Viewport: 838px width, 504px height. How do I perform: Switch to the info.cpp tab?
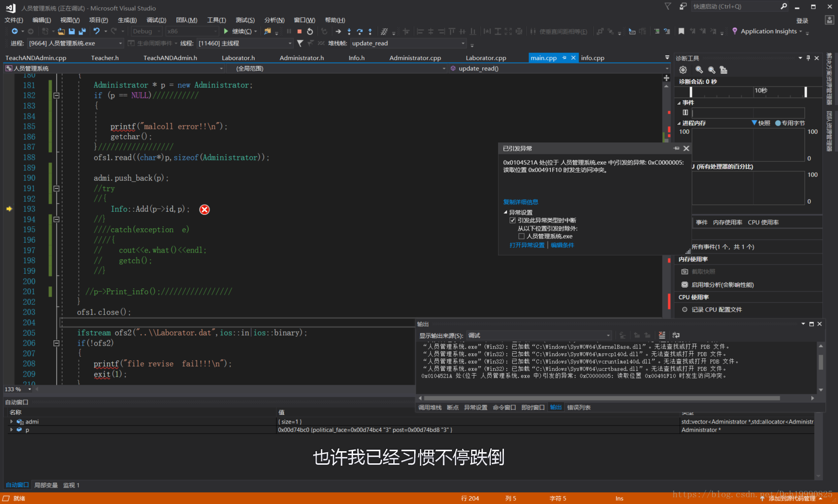coord(593,58)
